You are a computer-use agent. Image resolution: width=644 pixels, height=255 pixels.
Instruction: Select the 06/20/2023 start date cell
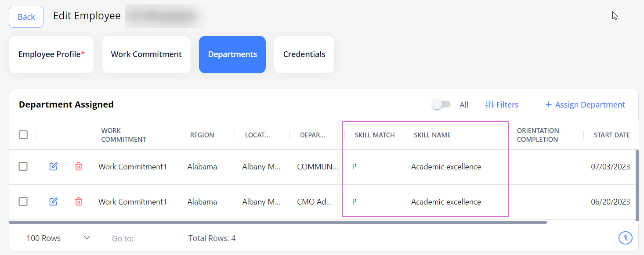[x=610, y=201]
